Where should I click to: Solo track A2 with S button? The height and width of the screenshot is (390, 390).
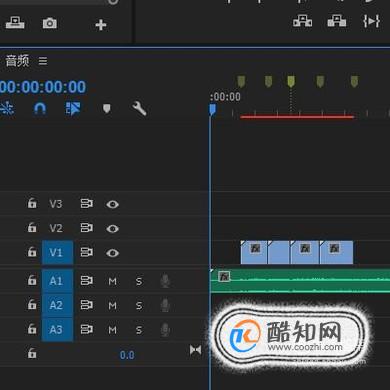[x=139, y=306]
